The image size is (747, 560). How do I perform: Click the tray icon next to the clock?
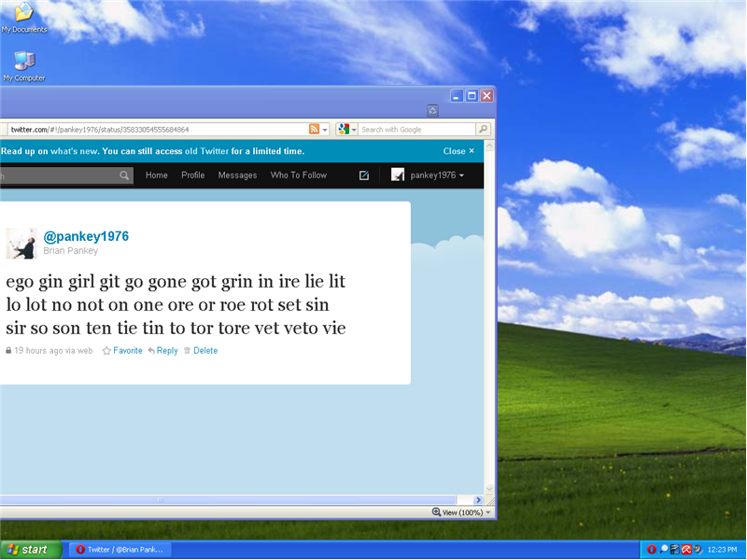click(698, 550)
